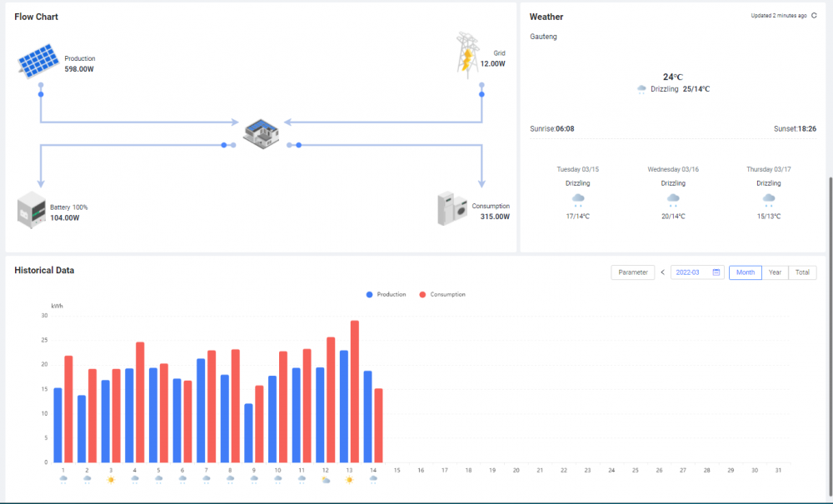Click the blue Production bar for day 14
Screen dimensions: 833x504
(367, 417)
